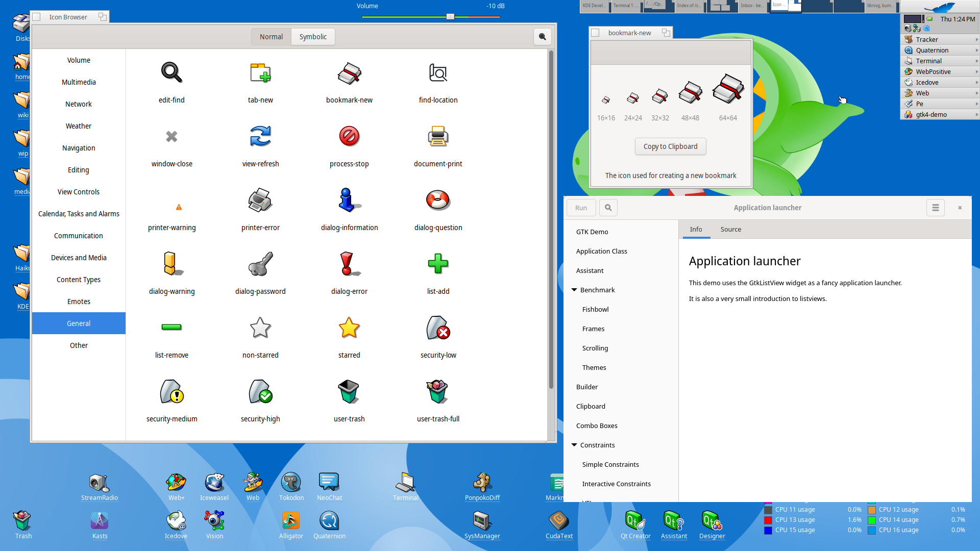Select the 48×48 bookmark-new preview
The image size is (980, 551).
point(690,93)
